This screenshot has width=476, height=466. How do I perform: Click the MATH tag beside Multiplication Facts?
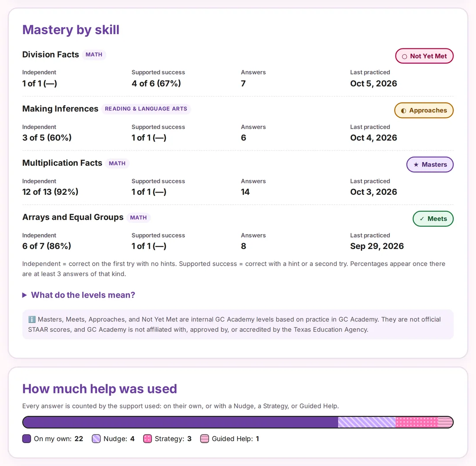point(117,163)
